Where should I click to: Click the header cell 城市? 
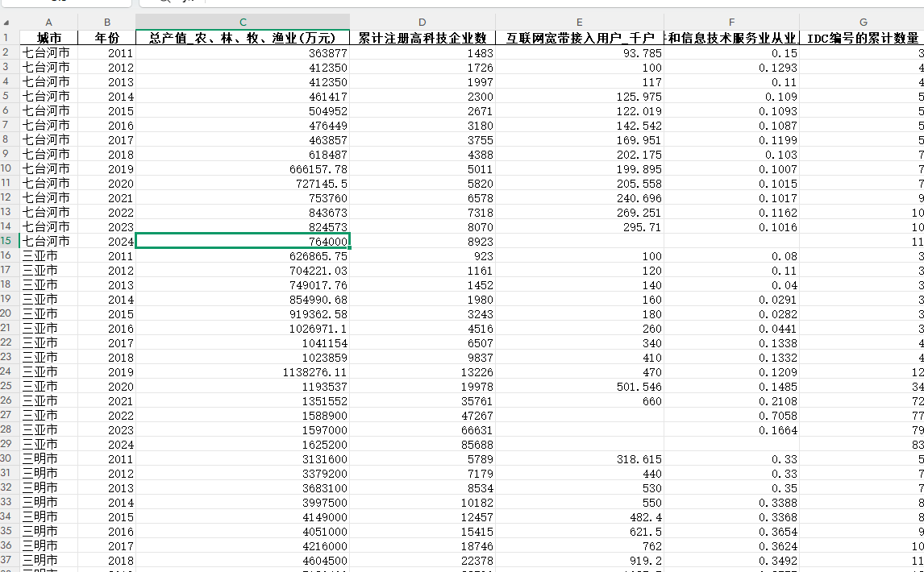point(48,39)
